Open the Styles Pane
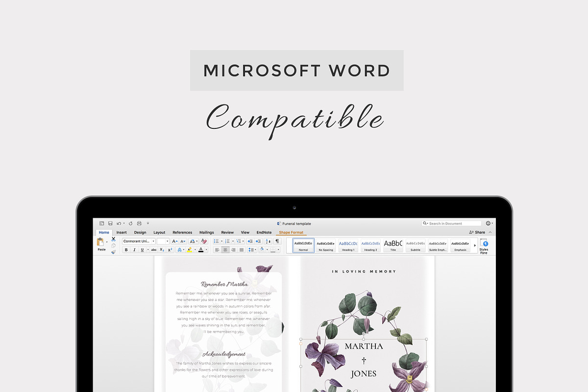 [484, 246]
